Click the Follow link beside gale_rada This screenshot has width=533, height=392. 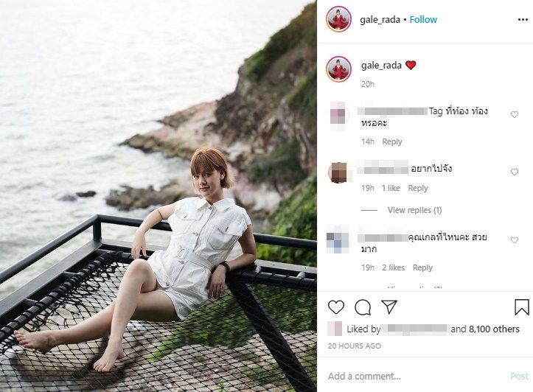pyautogui.click(x=423, y=20)
